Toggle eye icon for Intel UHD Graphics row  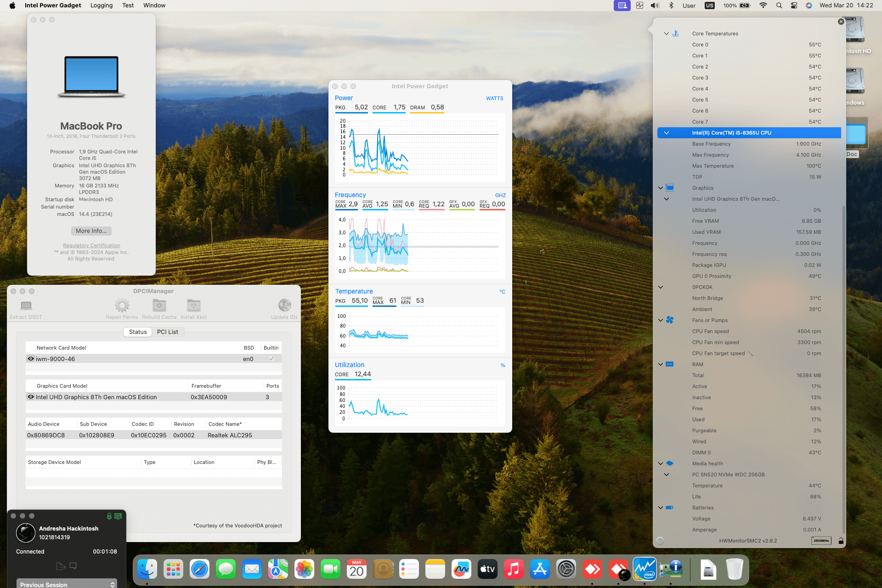(x=31, y=397)
